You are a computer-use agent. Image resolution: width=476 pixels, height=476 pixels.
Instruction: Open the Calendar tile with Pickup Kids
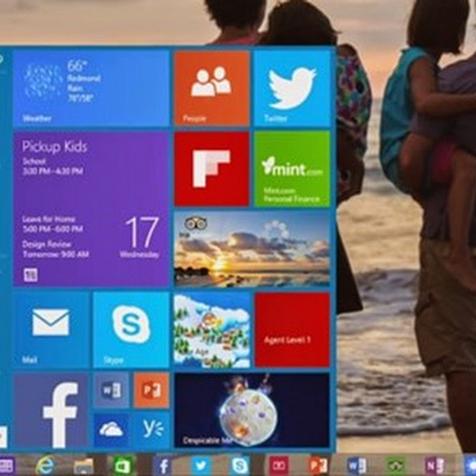tap(91, 209)
